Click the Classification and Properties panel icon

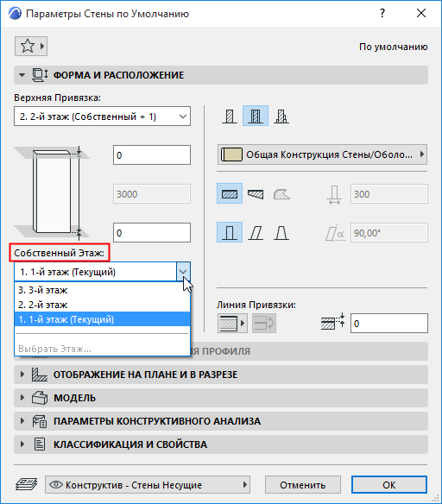pyautogui.click(x=40, y=444)
